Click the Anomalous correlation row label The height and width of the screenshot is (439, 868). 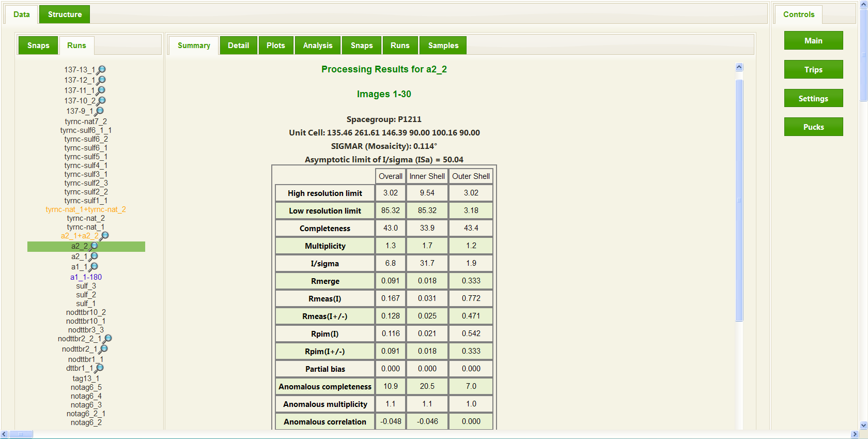pos(325,422)
